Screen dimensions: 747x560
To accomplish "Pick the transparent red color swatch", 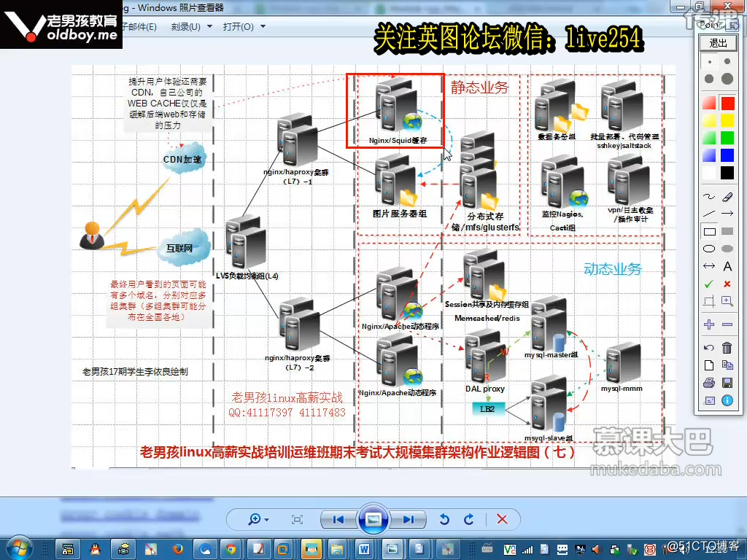I will (709, 103).
